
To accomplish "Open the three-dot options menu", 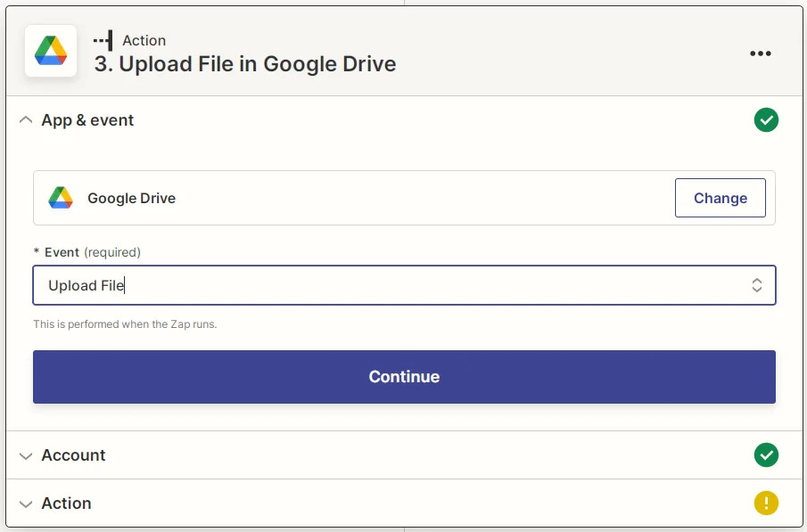I will coord(760,53).
